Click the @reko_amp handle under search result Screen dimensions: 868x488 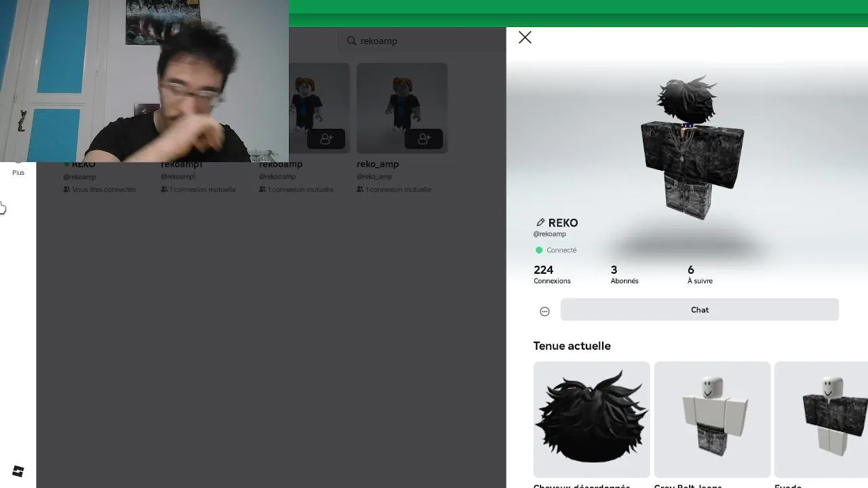point(374,177)
